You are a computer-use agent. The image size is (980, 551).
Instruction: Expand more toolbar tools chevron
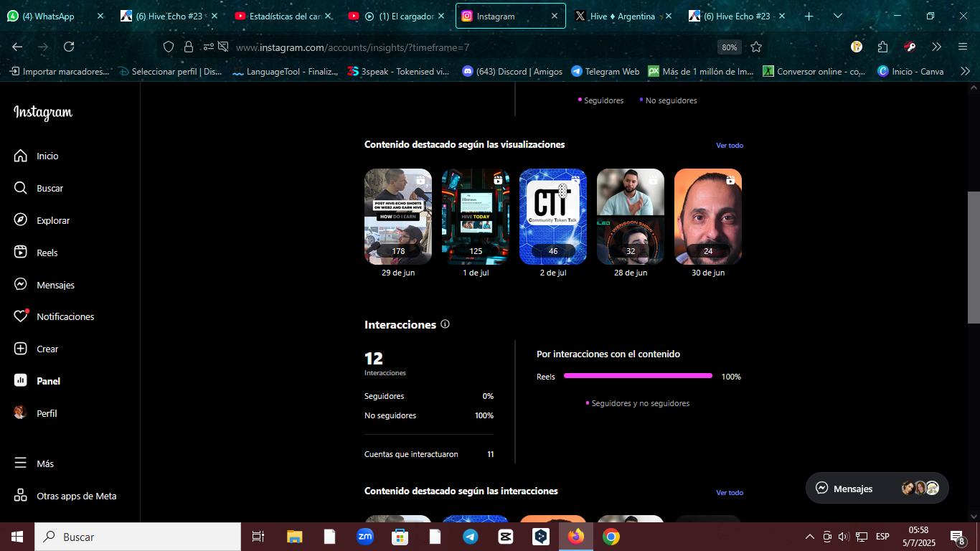click(x=936, y=47)
